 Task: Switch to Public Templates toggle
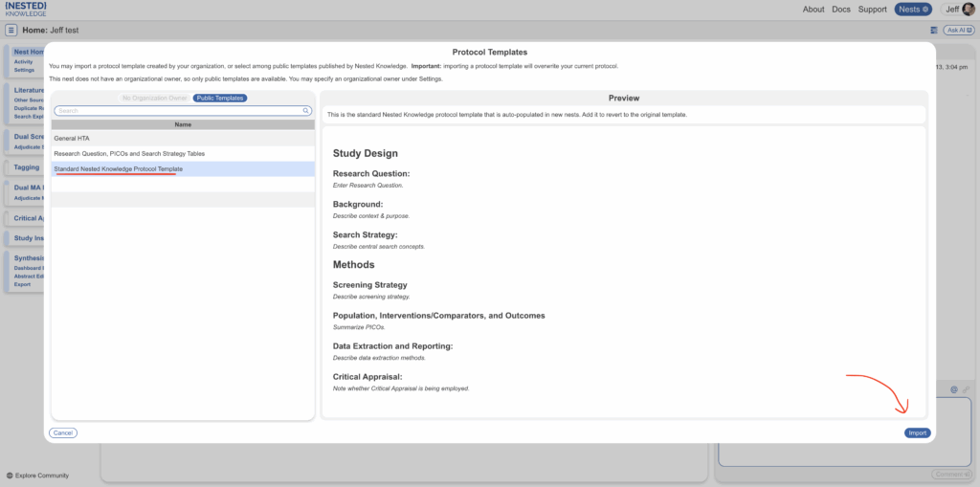point(220,98)
